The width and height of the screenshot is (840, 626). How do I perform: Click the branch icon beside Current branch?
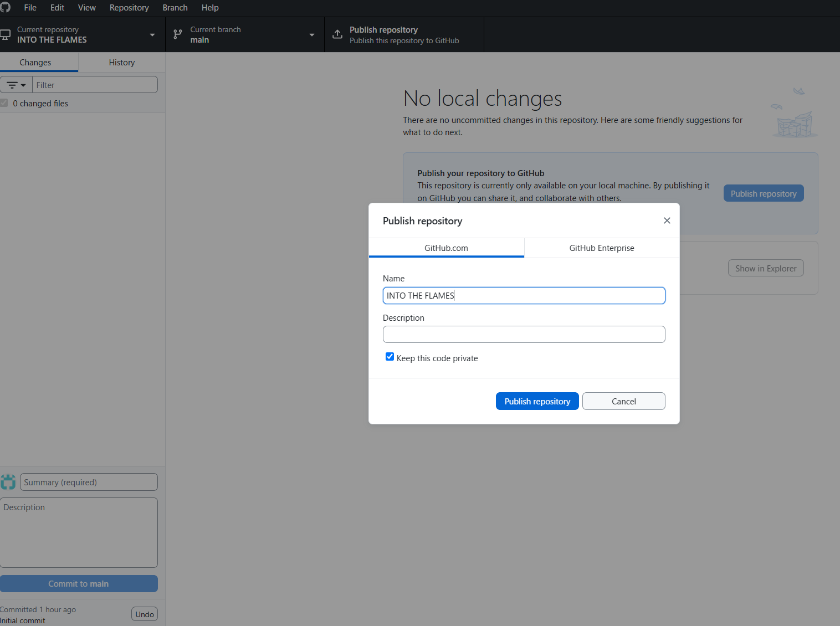177,34
